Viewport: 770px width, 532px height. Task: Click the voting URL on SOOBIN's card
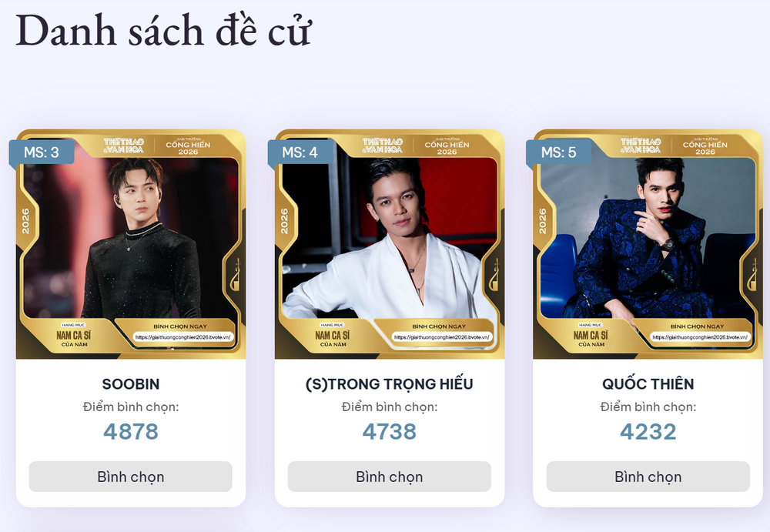coord(182,336)
